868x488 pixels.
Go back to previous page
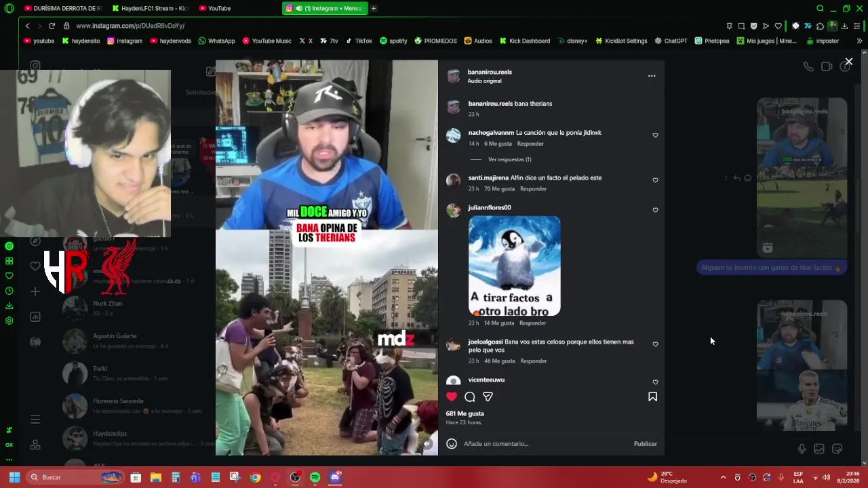pyautogui.click(x=27, y=26)
